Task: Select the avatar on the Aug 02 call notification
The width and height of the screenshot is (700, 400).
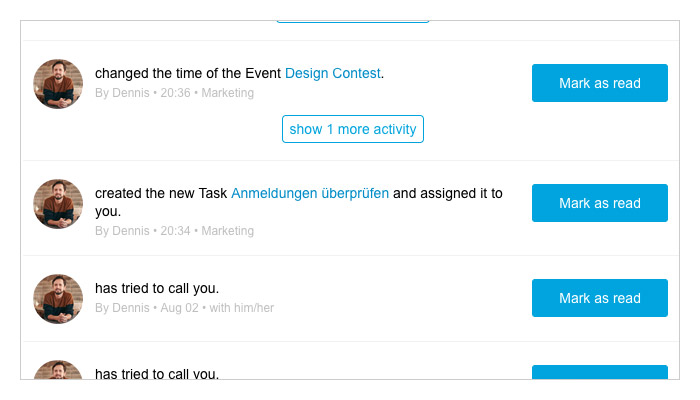Action: pyautogui.click(x=58, y=299)
